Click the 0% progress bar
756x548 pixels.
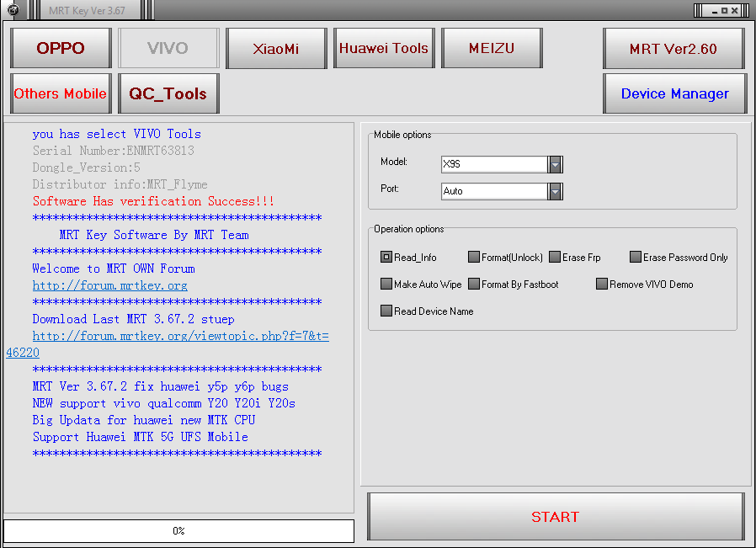(178, 530)
